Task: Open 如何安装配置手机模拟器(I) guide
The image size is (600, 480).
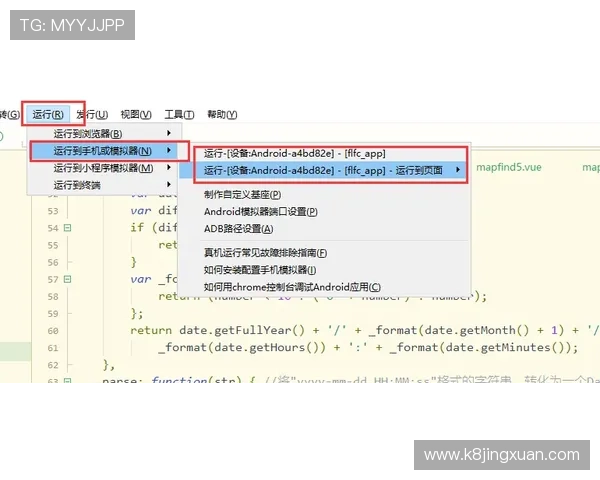Action: point(260,270)
